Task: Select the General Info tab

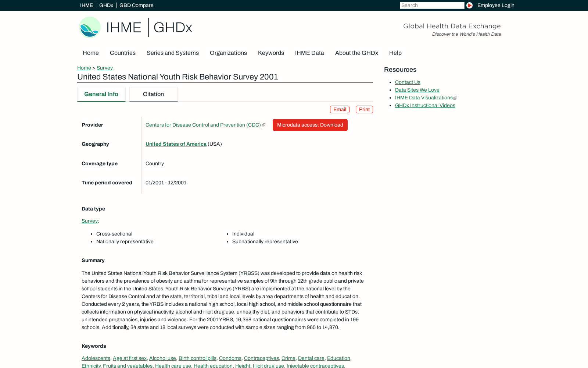Action: tap(101, 94)
